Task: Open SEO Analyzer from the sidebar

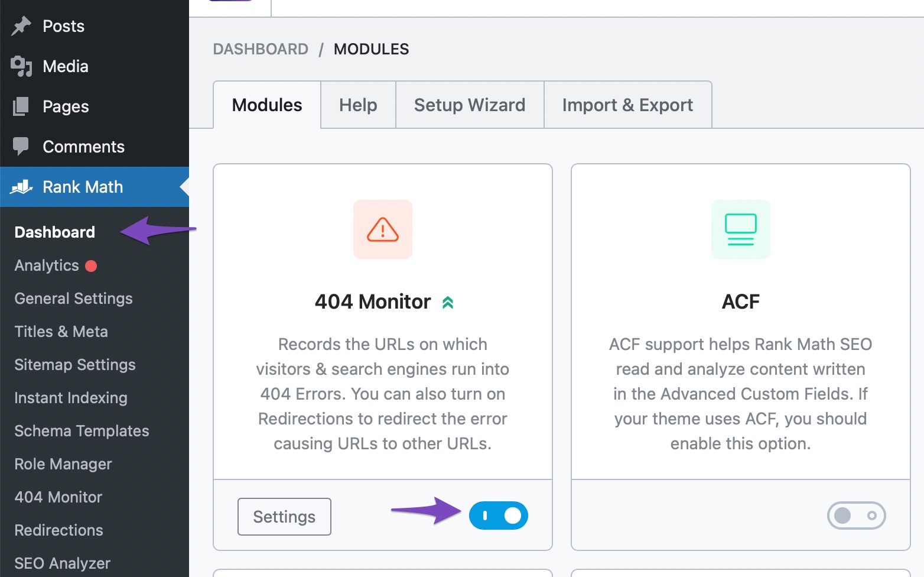Action: [62, 563]
